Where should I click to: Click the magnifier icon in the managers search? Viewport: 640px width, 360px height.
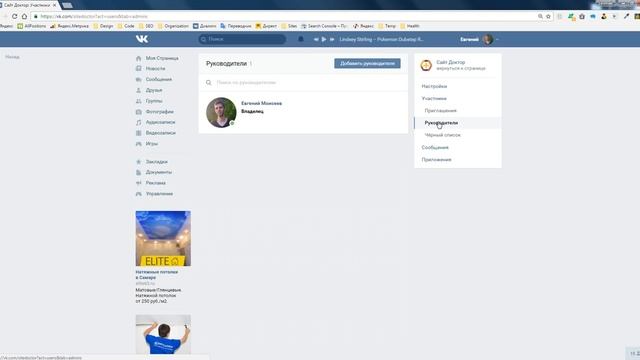coord(209,82)
